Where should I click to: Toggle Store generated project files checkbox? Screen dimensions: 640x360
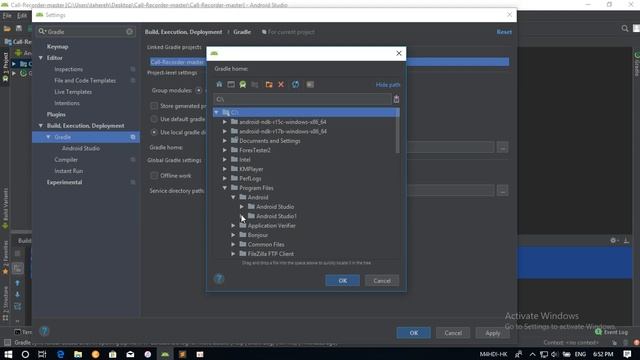pyautogui.click(x=154, y=106)
